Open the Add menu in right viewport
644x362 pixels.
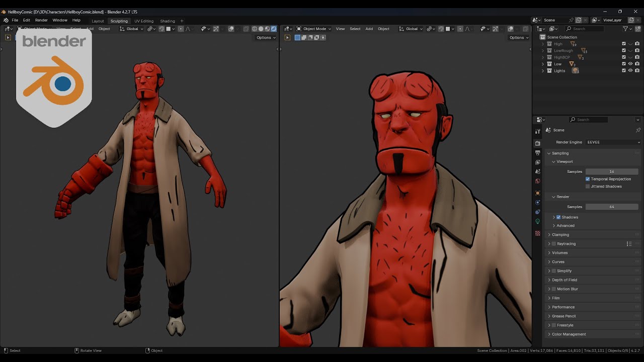pyautogui.click(x=369, y=29)
